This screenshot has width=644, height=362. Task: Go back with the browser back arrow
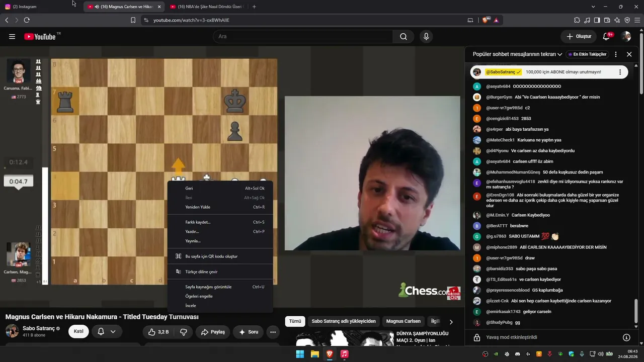coord(7,20)
